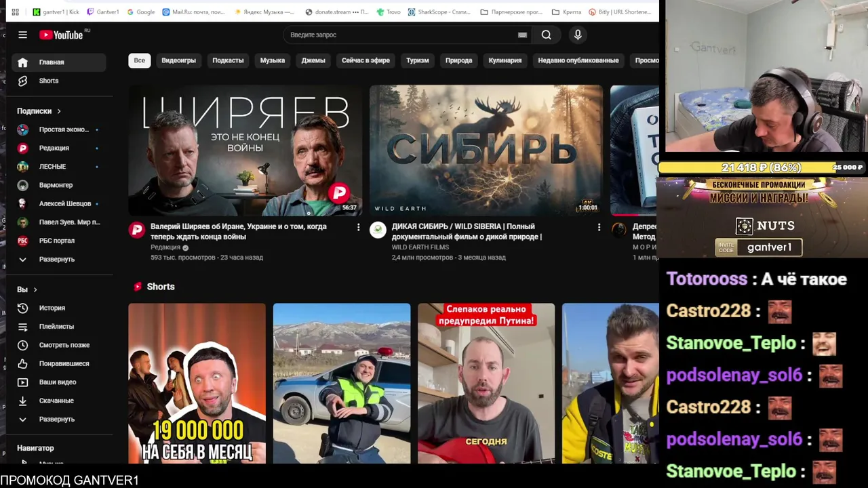Image resolution: width=868 pixels, height=488 pixels.
Task: Select the Подкасты filter chip
Action: pos(228,60)
